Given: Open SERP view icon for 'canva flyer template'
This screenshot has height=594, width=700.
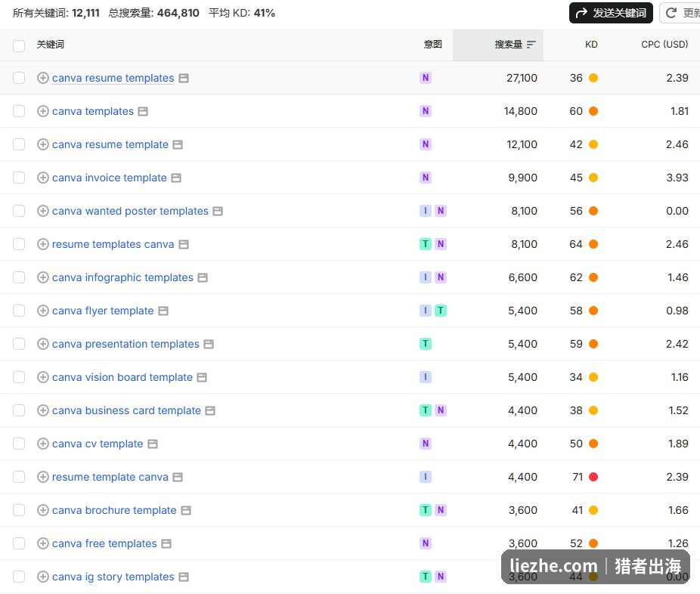Looking at the screenshot, I should click(x=163, y=311).
